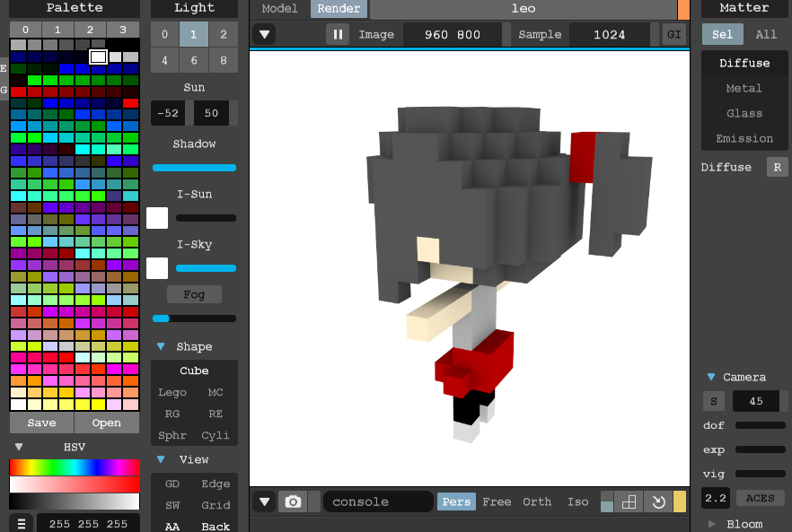792x532 pixels.
Task: Open the hamburger menu icon next to RGB values
Action: (22, 523)
